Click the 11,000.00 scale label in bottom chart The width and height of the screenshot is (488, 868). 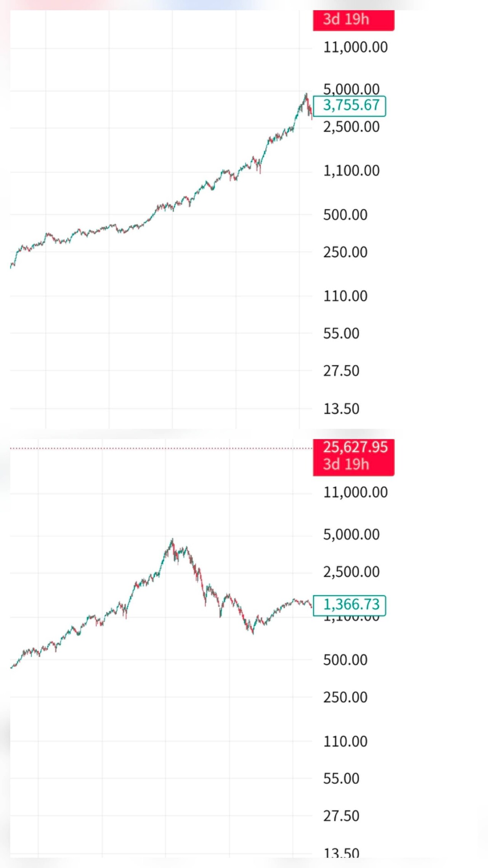pyautogui.click(x=355, y=492)
